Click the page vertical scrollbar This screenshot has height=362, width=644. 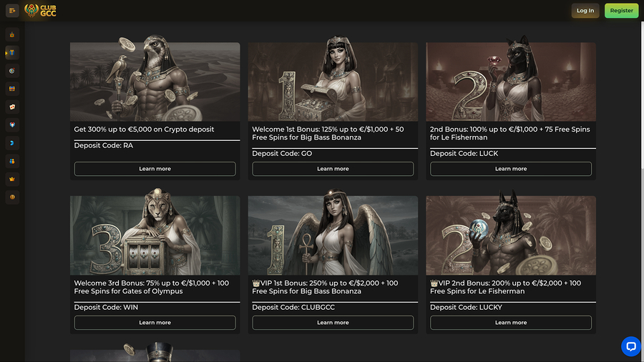(x=642, y=94)
